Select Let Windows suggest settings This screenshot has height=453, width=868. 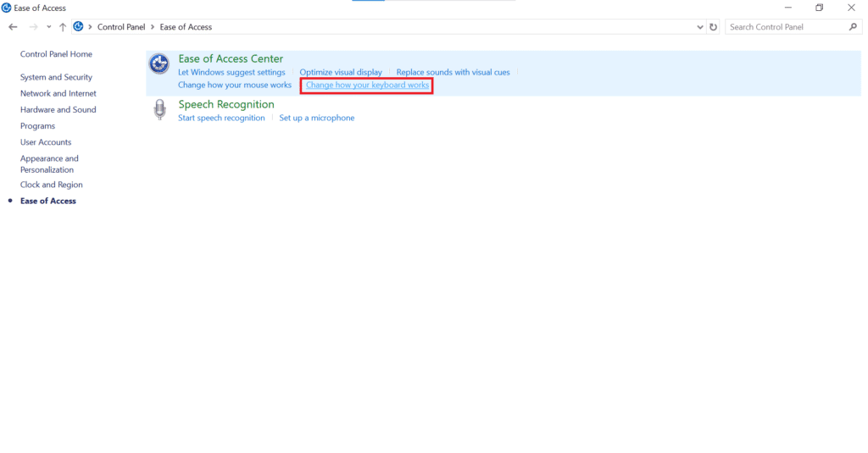pos(231,73)
